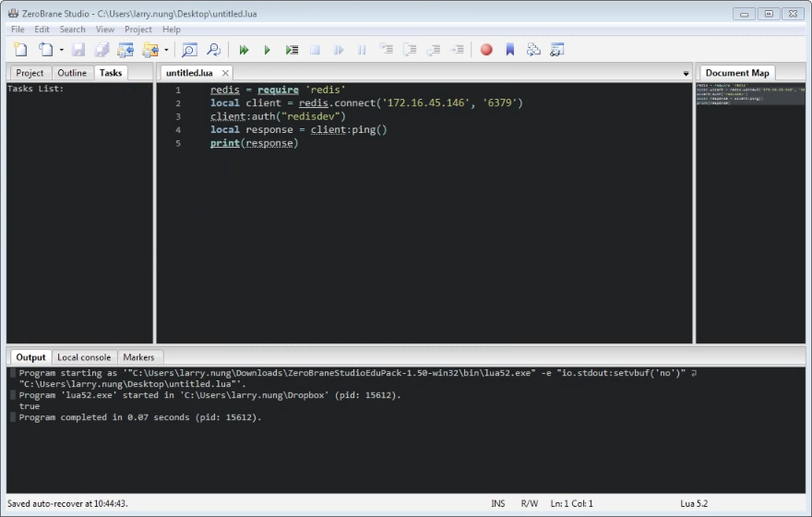The image size is (812, 517).
Task: Click the Step over toolbar icon
Action: pos(410,49)
